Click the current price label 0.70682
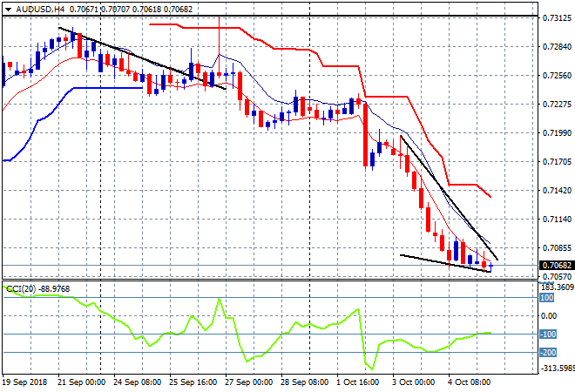This screenshot has height=392, width=575. pyautogui.click(x=557, y=265)
